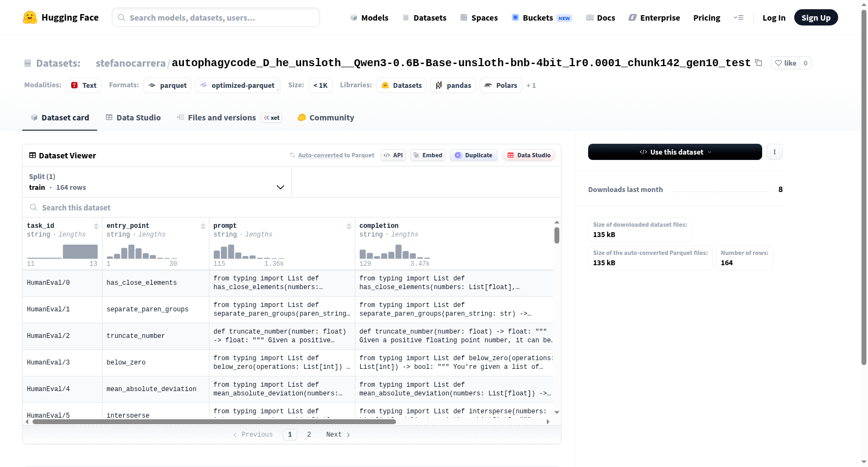Image resolution: width=868 pixels, height=467 pixels.
Task: Go to page 2 of the table
Action: (309, 434)
